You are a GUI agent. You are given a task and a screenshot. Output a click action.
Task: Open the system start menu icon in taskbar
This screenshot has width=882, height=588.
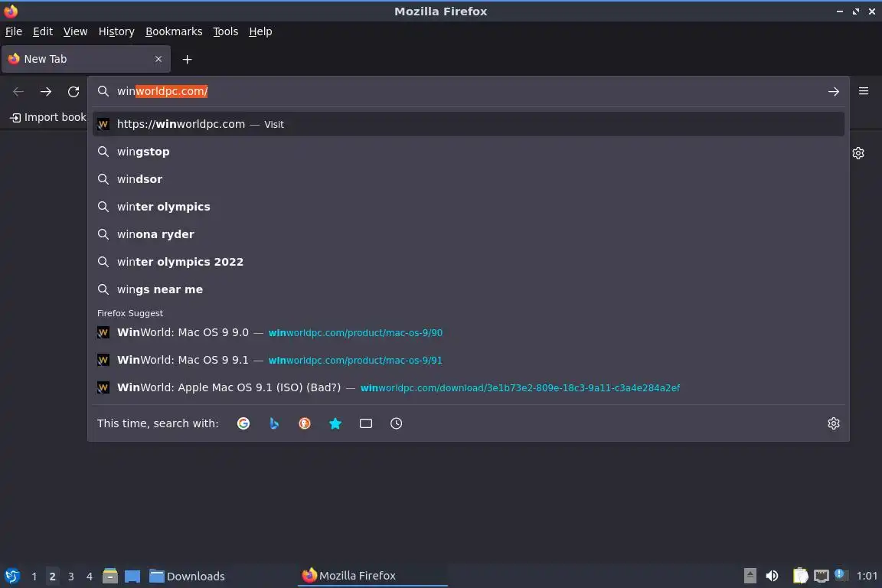(11, 576)
